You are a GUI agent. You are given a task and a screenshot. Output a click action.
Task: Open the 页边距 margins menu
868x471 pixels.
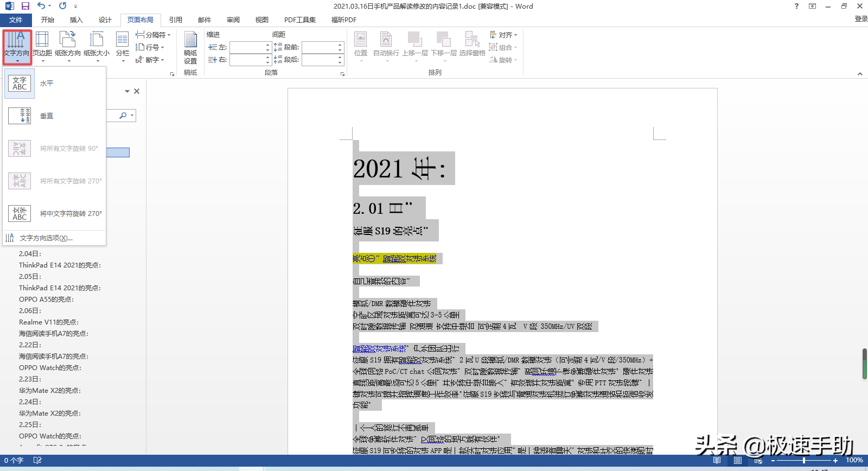click(x=42, y=47)
